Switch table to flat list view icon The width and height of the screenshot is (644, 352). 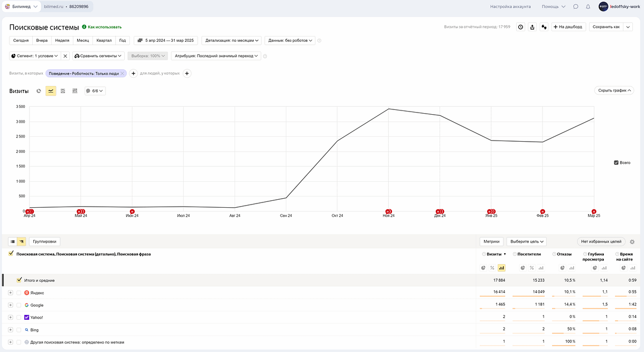click(13, 242)
